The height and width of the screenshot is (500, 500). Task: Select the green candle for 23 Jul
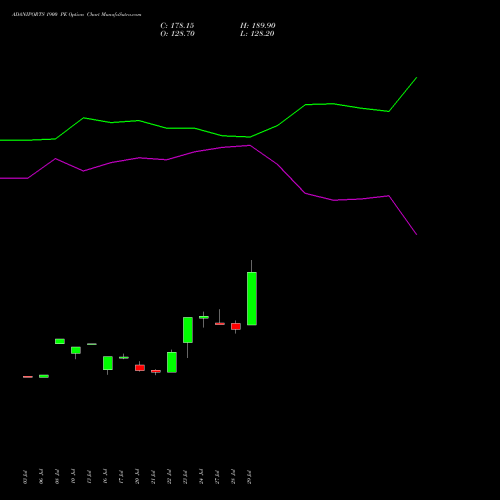[188, 330]
